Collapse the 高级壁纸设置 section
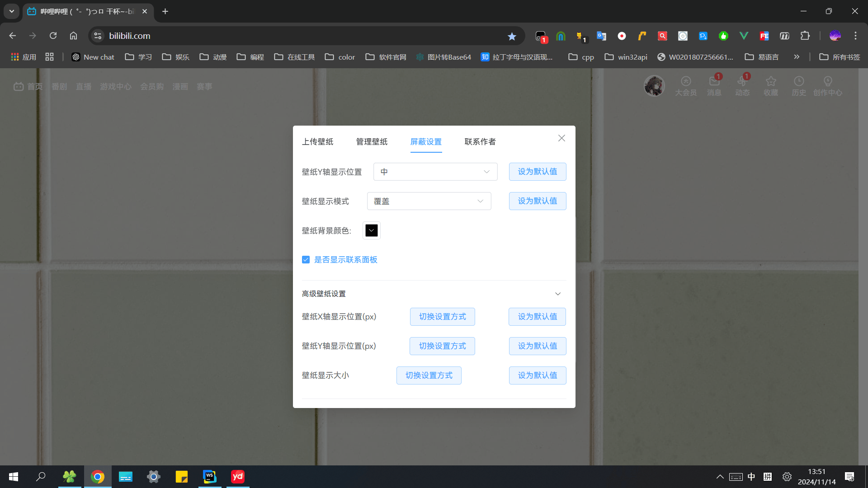 click(x=558, y=294)
